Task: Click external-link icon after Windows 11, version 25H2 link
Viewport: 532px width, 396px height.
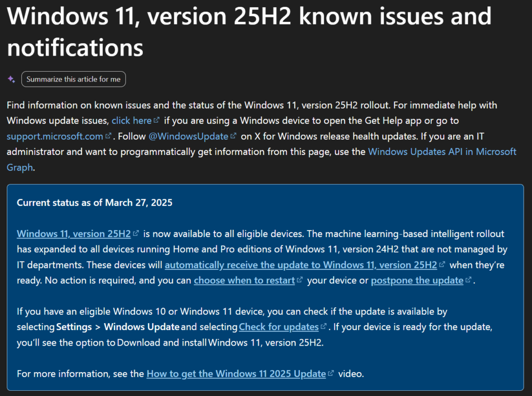Action: click(136, 234)
